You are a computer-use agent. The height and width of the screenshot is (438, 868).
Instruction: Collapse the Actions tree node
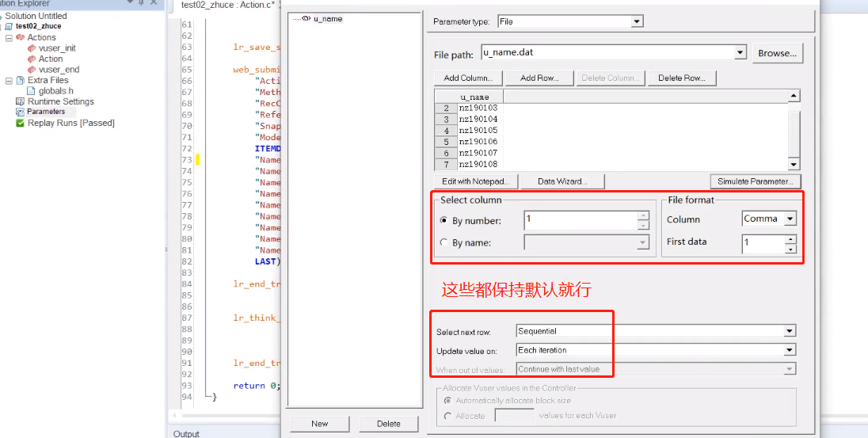click(9, 38)
